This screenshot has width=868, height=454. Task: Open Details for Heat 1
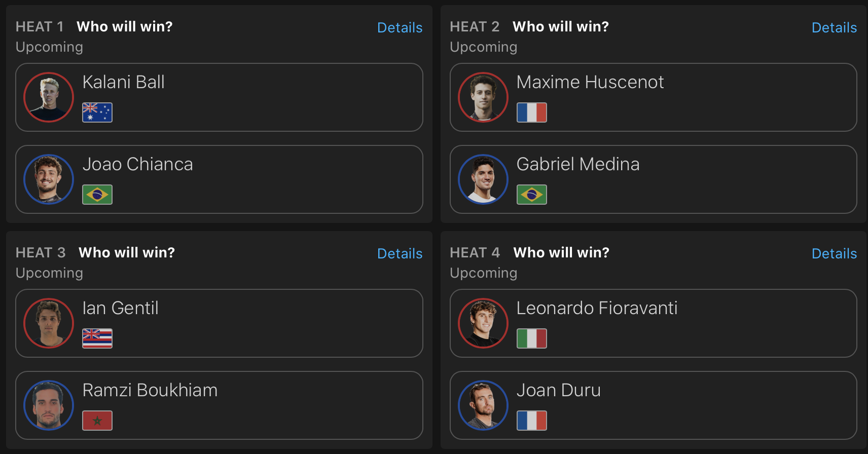(x=400, y=28)
